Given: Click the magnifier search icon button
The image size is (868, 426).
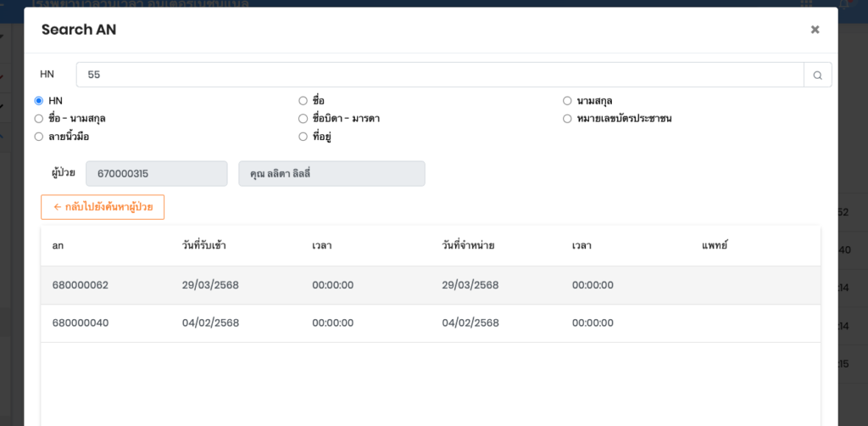Looking at the screenshot, I should click(817, 75).
